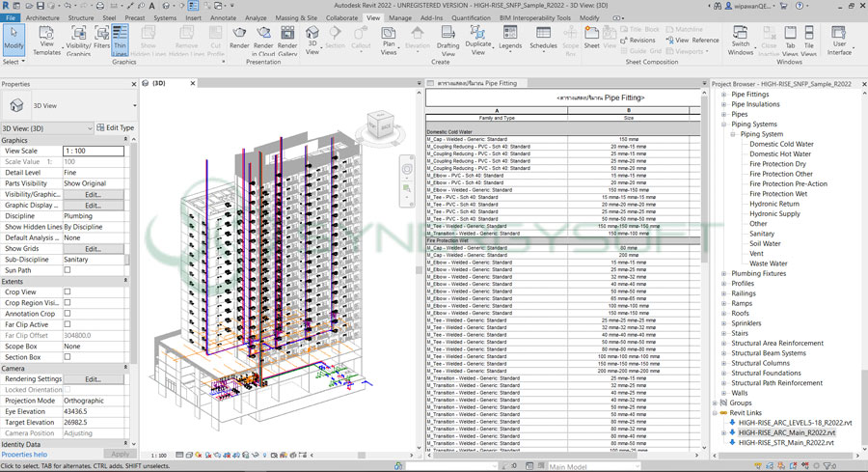Select the Modify tool in the ribbon
Viewport: 868px width, 472px height.
point(14,39)
